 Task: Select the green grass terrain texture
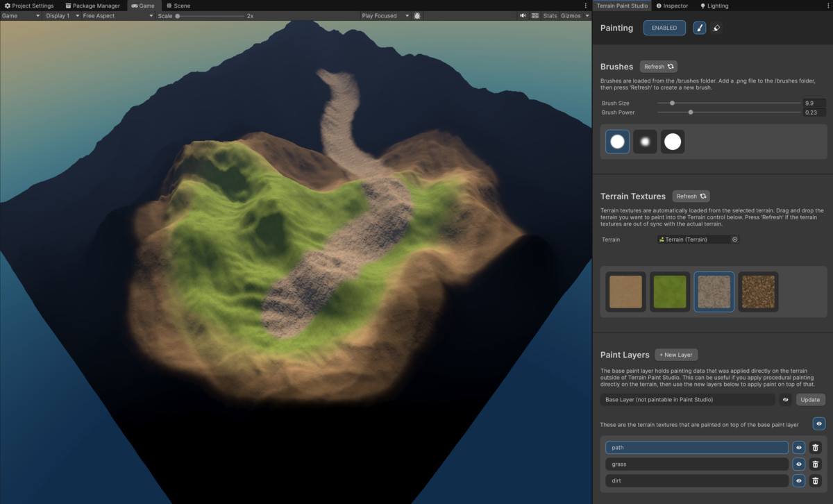tap(670, 292)
